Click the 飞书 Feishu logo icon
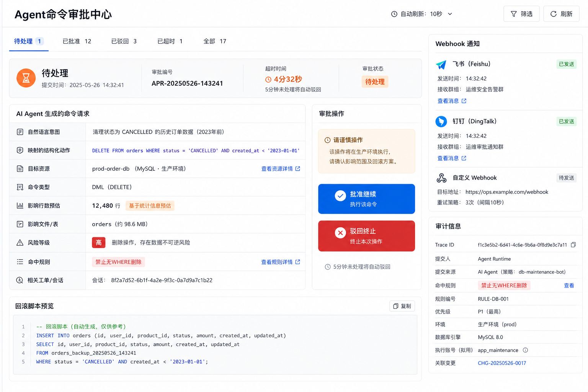The width and height of the screenshot is (588, 392). [441, 64]
